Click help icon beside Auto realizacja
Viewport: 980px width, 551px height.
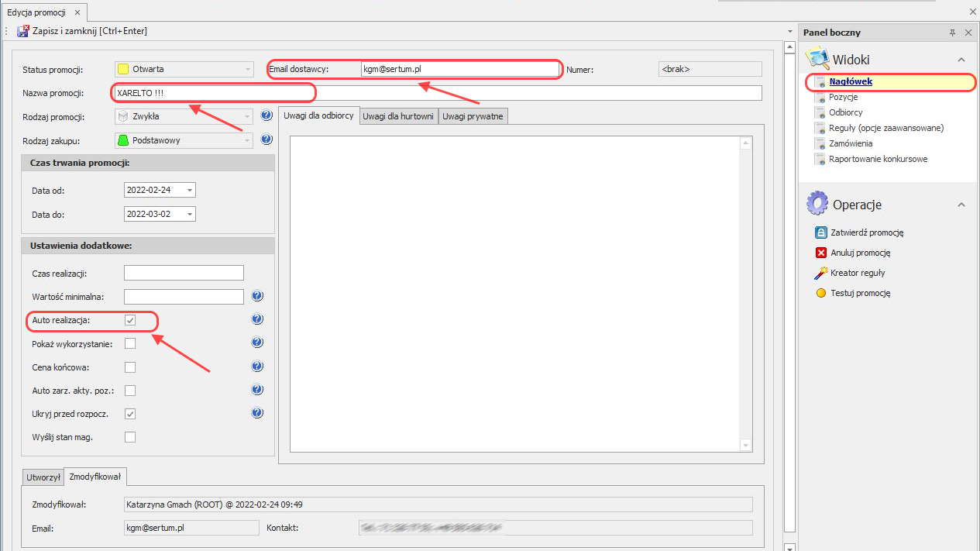[x=258, y=319]
